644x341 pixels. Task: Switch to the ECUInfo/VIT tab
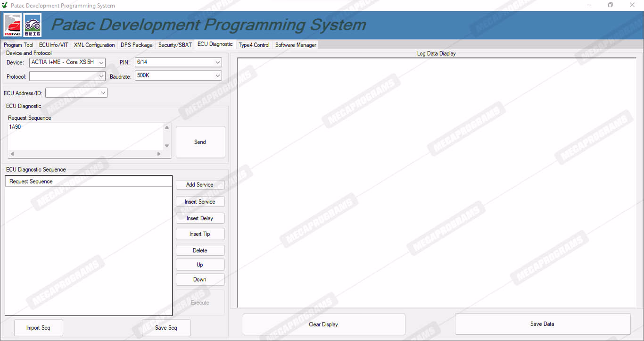coord(54,45)
